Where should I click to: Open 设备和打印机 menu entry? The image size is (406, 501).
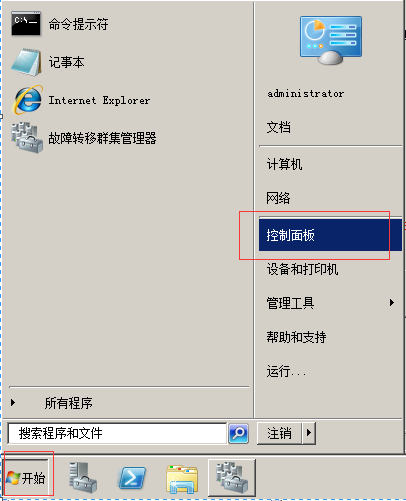tap(302, 269)
